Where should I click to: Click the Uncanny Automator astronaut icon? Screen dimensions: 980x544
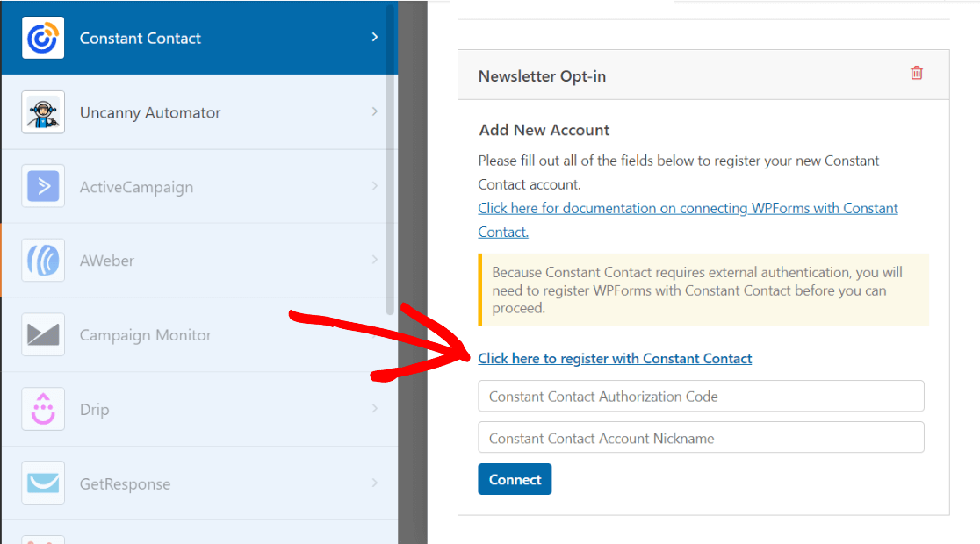pos(42,112)
